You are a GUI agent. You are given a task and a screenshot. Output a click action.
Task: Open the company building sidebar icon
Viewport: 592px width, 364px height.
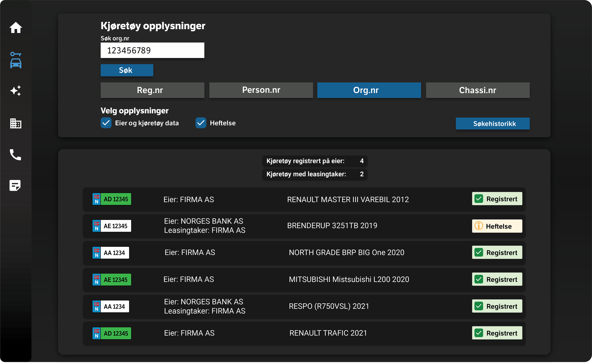tap(16, 123)
